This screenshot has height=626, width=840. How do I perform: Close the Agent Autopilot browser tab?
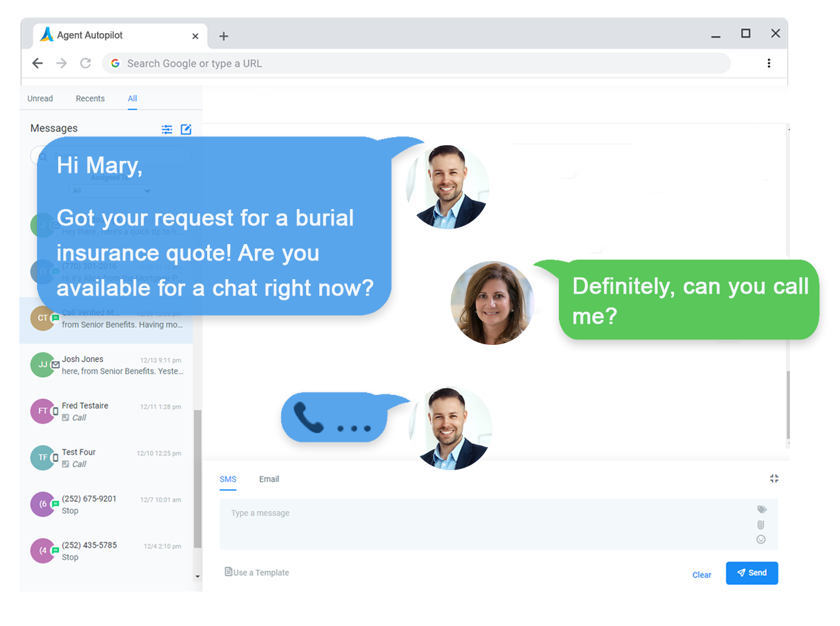tap(195, 36)
